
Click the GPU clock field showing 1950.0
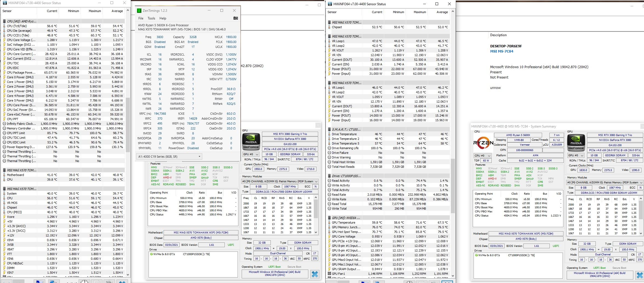(258, 169)
